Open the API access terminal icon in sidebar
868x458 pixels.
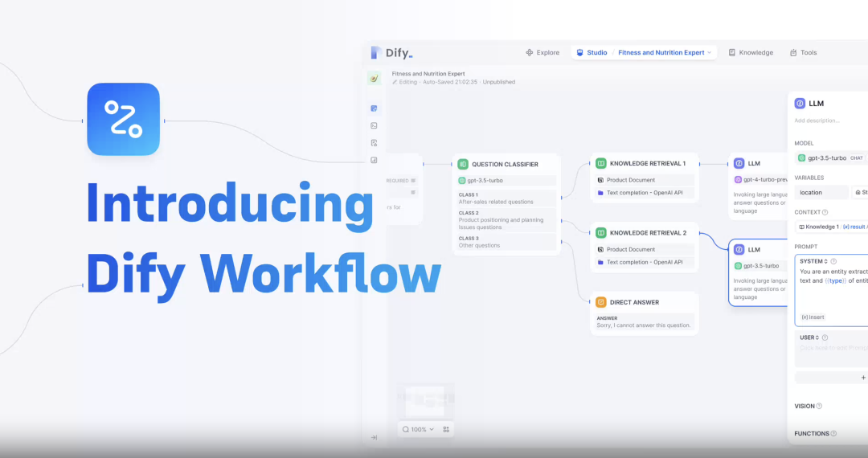point(375,125)
